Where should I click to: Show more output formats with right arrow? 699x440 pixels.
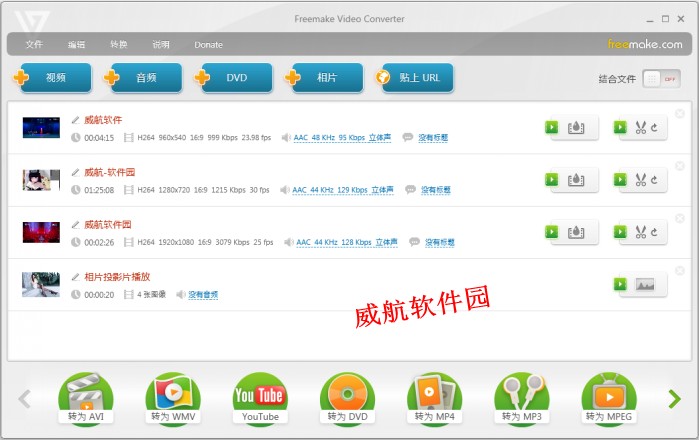pos(674,399)
